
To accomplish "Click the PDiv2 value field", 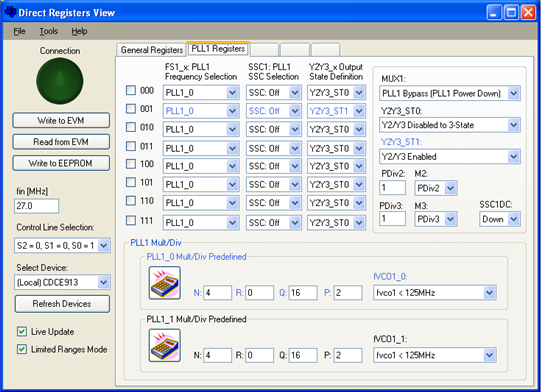I will coord(393,188).
